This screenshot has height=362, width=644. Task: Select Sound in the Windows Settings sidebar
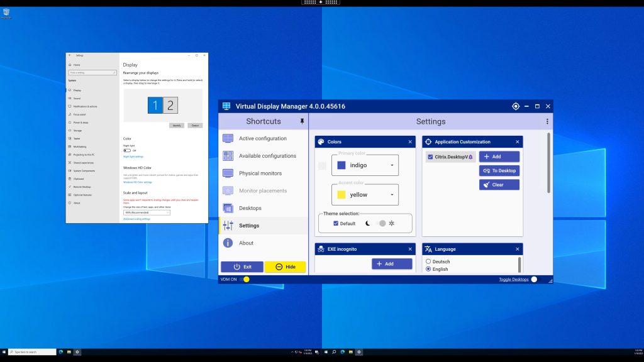coord(77,98)
